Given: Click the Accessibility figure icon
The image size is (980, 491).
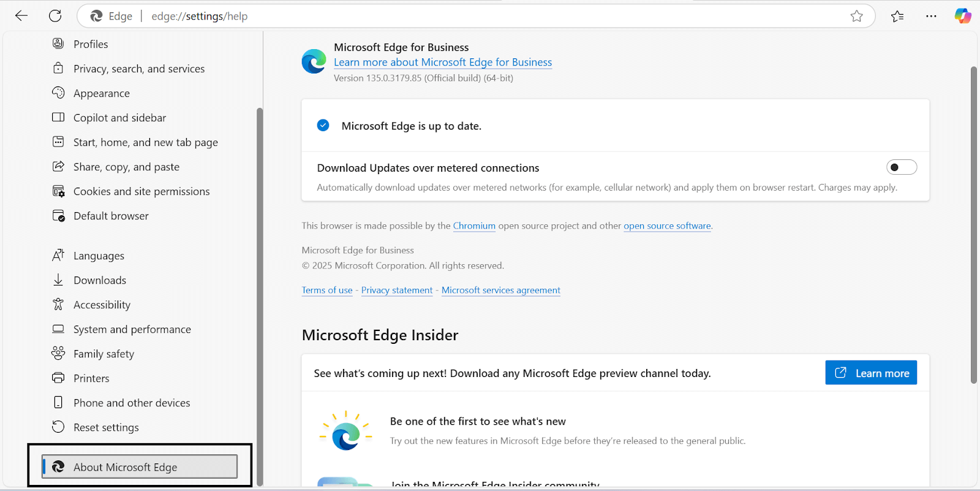Looking at the screenshot, I should pos(58,304).
